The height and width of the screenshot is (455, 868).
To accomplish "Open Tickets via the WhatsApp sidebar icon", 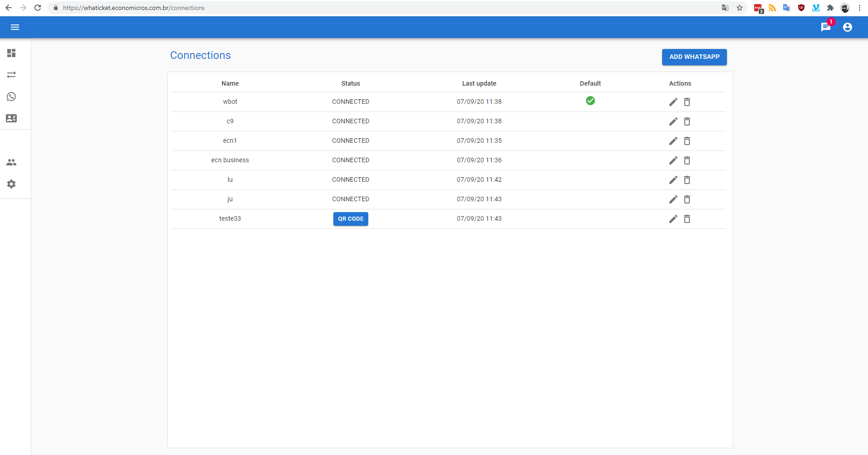I will click(x=11, y=97).
